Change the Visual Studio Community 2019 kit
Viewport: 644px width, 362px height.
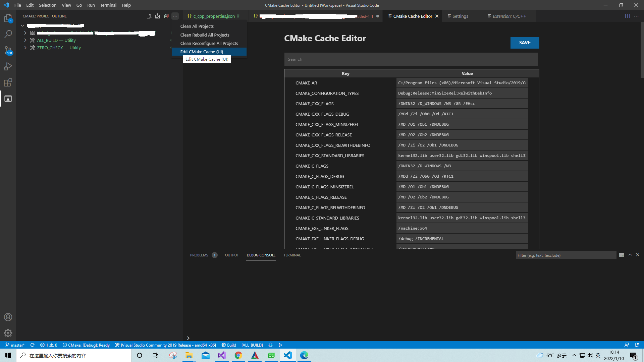[166, 345]
